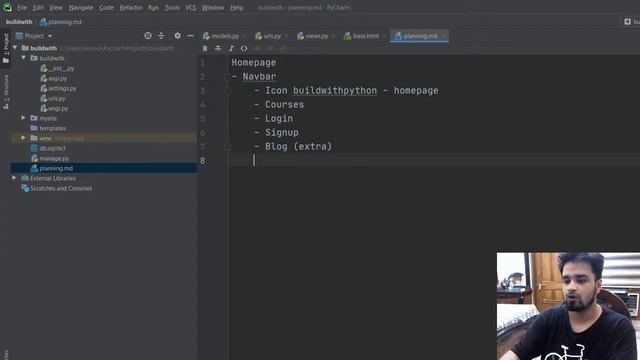
Task: Close the base.html tab
Action: click(384, 36)
